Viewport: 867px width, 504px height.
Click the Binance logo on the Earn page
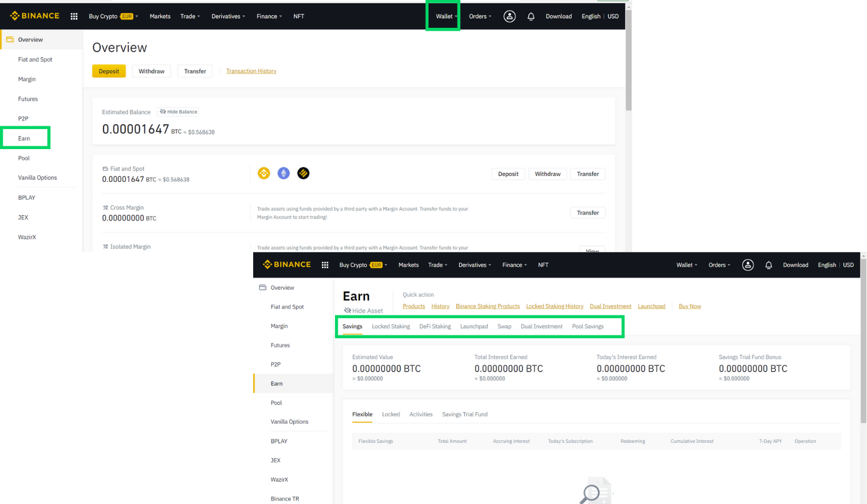coord(287,265)
